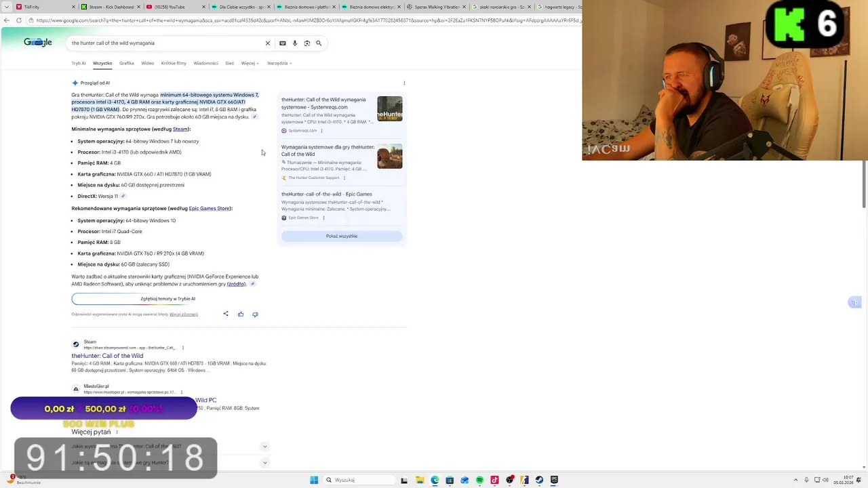Image resolution: width=868 pixels, height=488 pixels.
Task: Switch to YouTube browser tab
Action: pyautogui.click(x=175, y=7)
